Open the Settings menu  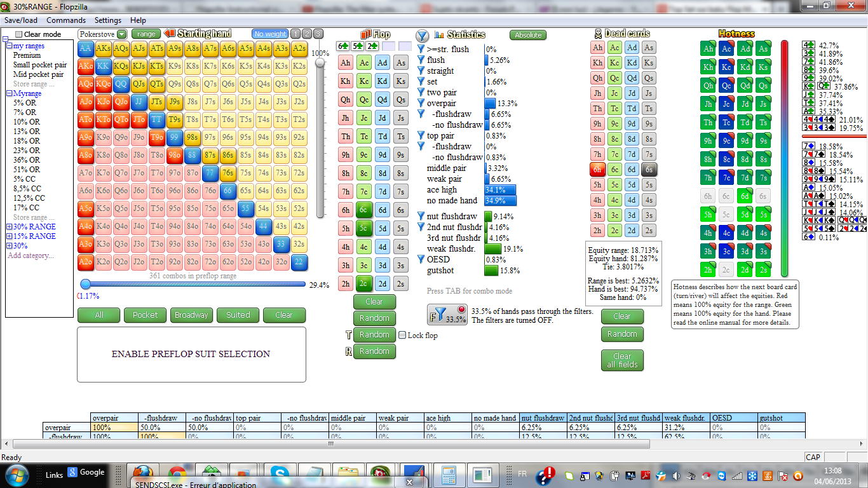[107, 20]
